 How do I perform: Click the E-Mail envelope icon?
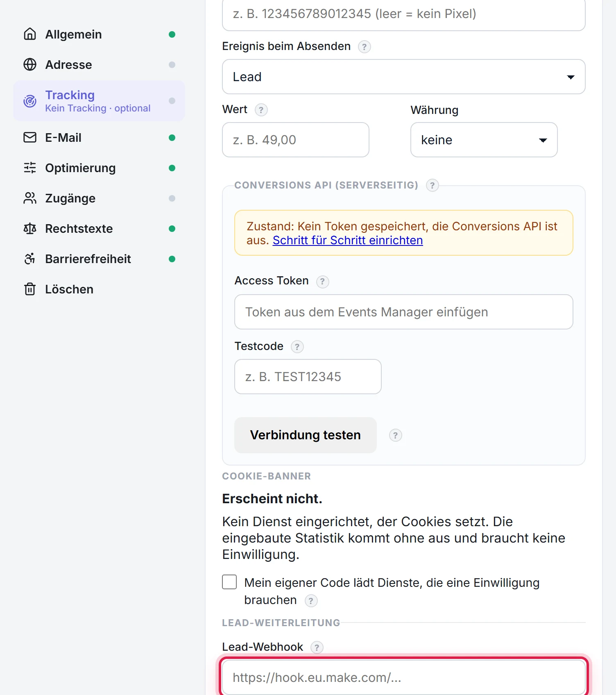pos(30,137)
